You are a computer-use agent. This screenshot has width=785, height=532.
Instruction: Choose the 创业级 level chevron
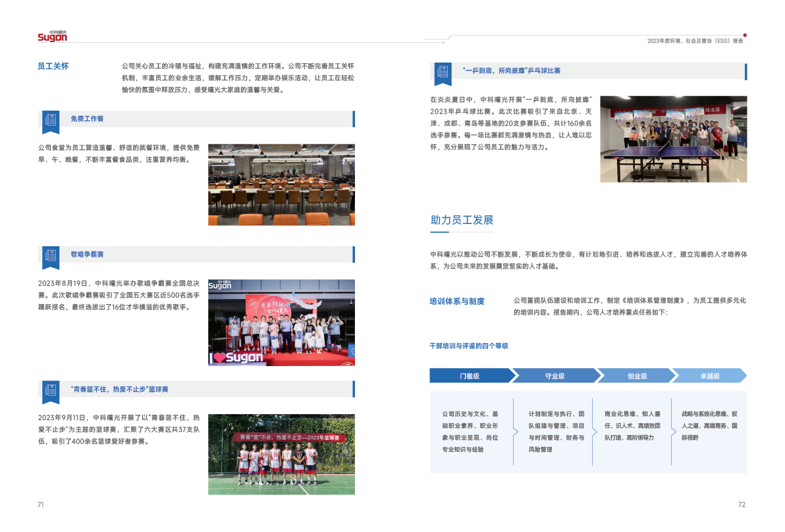pos(636,376)
